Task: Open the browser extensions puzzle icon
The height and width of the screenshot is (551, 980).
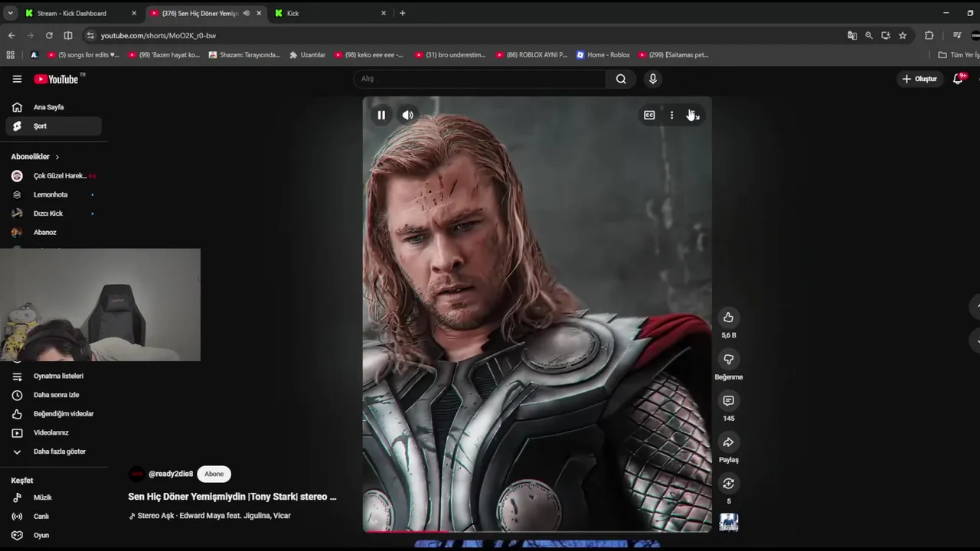Action: point(929,35)
